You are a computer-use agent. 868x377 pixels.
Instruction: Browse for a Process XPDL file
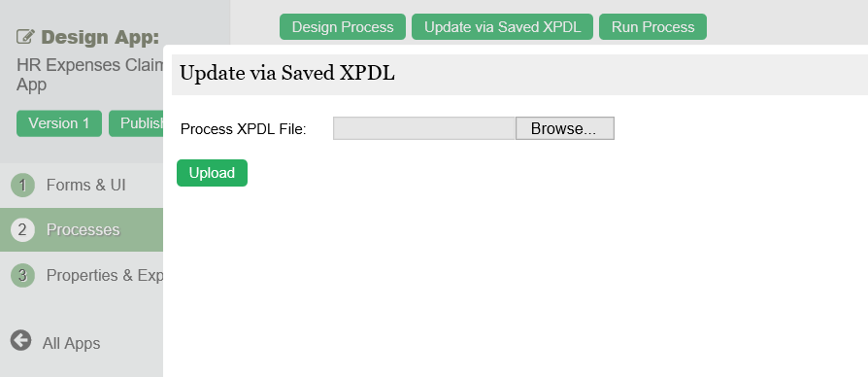tap(565, 128)
